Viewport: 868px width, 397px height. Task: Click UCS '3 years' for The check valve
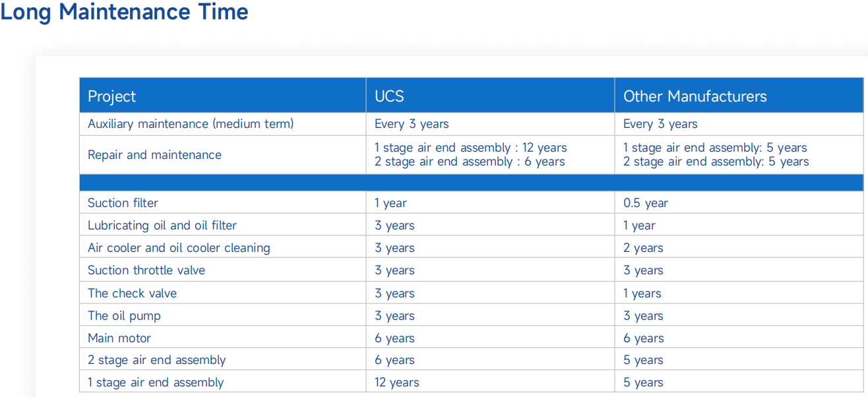click(394, 293)
